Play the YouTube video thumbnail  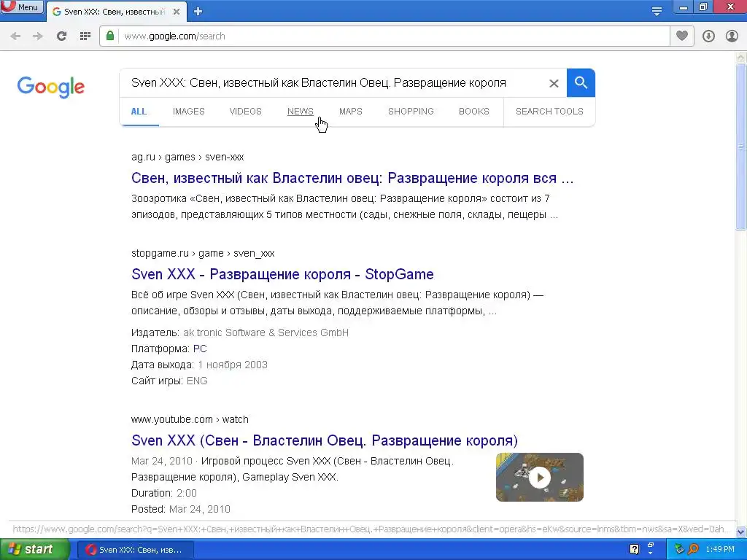[540, 477]
